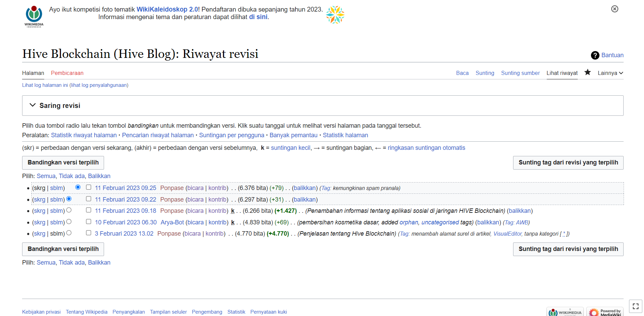Open the Tentang Wikipedia footer link

[x=86, y=312]
